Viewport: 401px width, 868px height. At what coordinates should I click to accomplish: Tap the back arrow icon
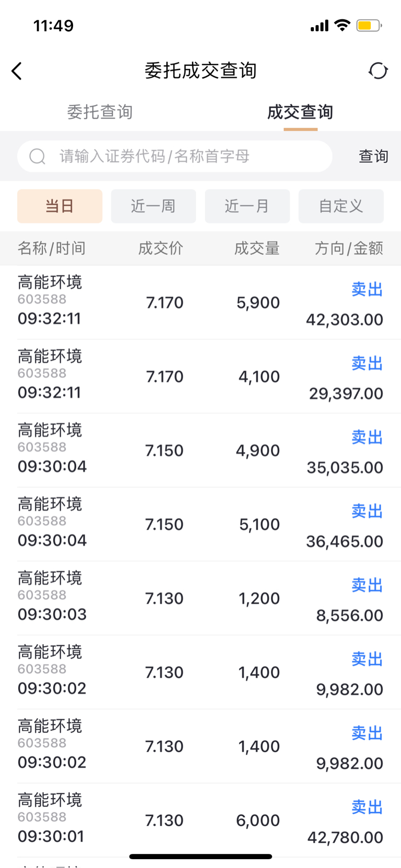pyautogui.click(x=17, y=71)
